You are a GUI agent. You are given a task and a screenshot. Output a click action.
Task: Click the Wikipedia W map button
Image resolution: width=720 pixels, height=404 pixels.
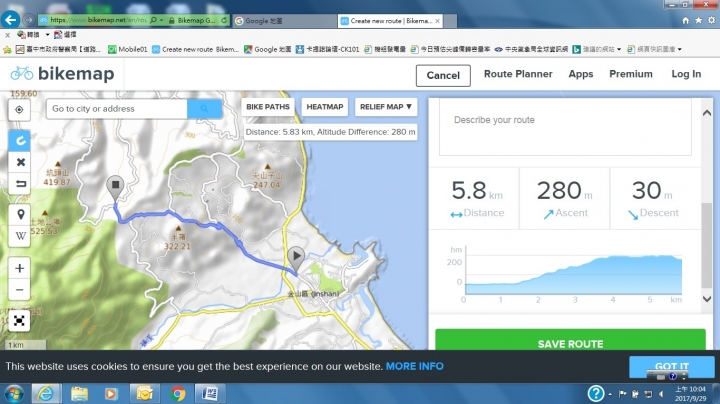[x=20, y=236]
